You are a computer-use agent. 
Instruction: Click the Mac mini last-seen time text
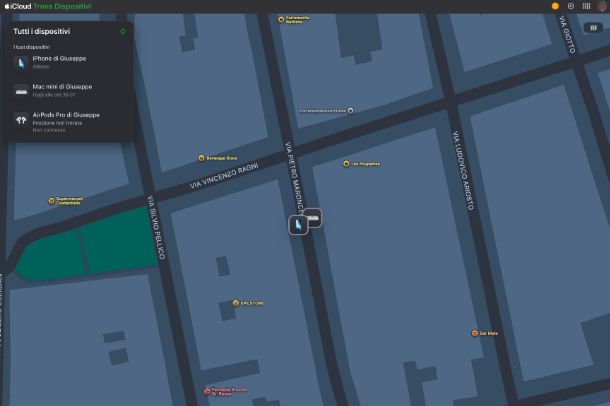coord(54,95)
